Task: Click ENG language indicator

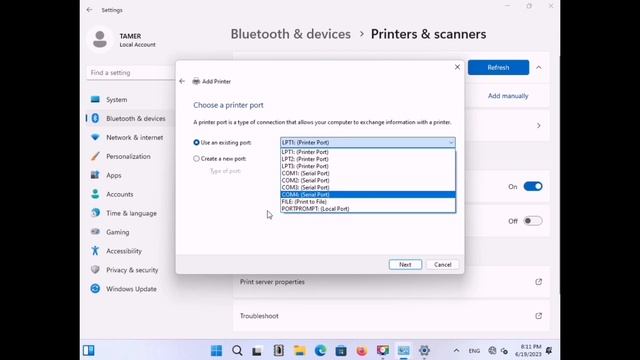Action: [x=474, y=351]
